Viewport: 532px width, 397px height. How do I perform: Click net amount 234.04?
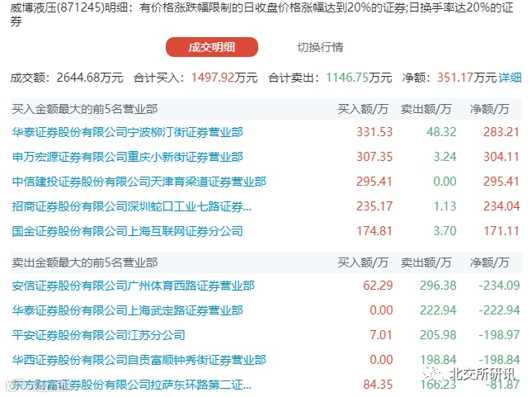(x=501, y=206)
